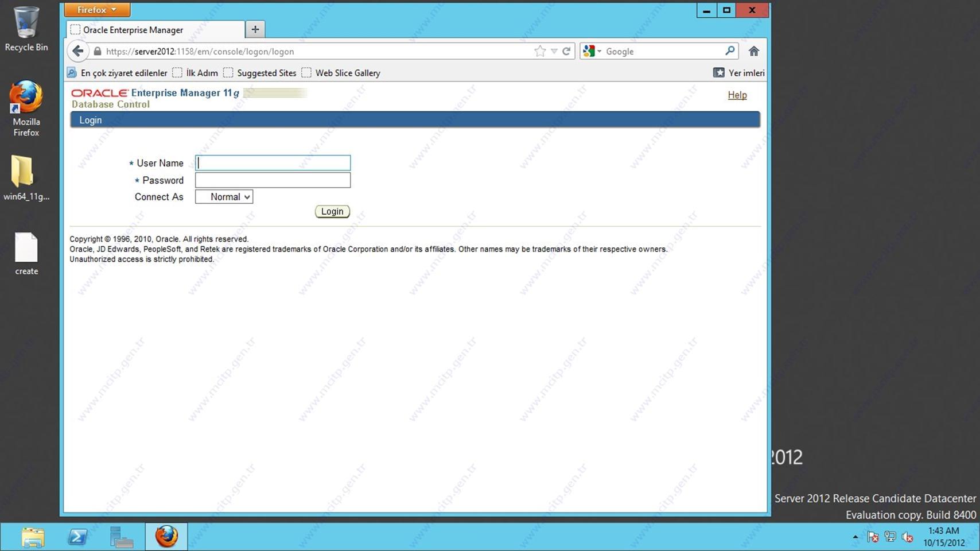Viewport: 980px width, 551px height.
Task: Click the Login header bar text
Action: click(x=91, y=120)
